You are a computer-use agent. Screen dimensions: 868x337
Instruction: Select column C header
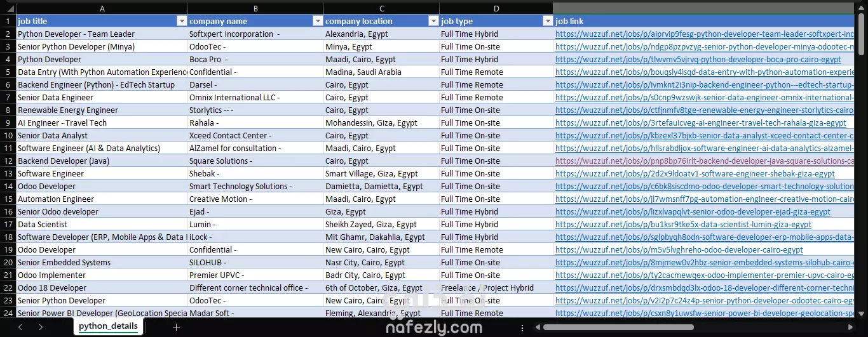click(x=381, y=8)
